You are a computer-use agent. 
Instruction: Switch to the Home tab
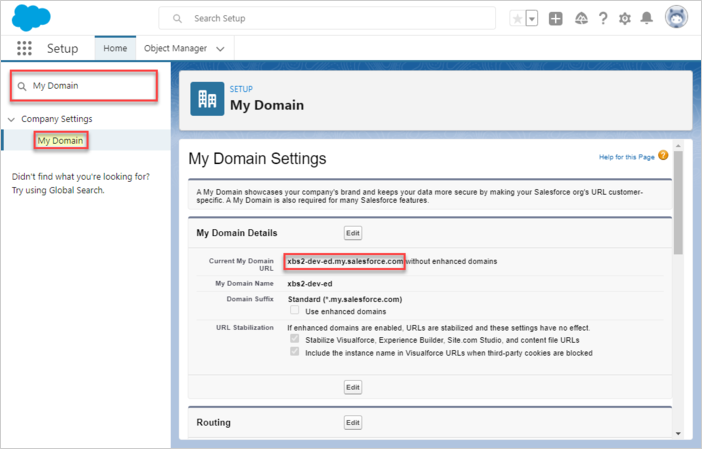(115, 48)
